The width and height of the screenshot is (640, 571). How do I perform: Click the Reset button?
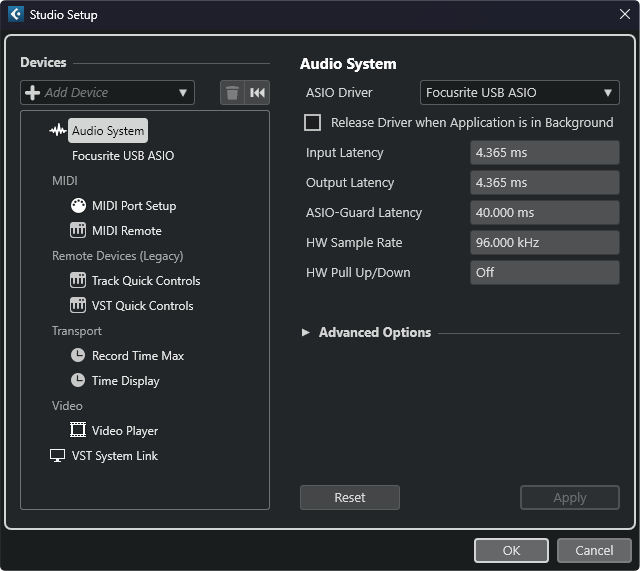pyautogui.click(x=350, y=498)
